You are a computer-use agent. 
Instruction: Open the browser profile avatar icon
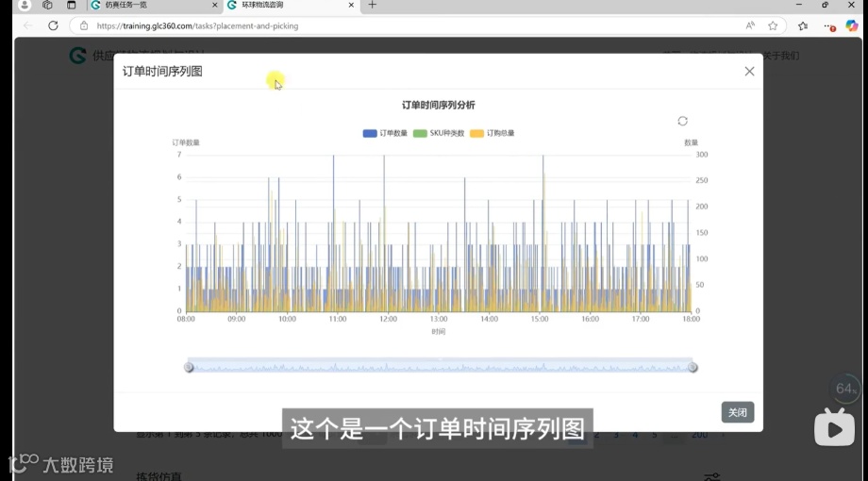click(25, 5)
